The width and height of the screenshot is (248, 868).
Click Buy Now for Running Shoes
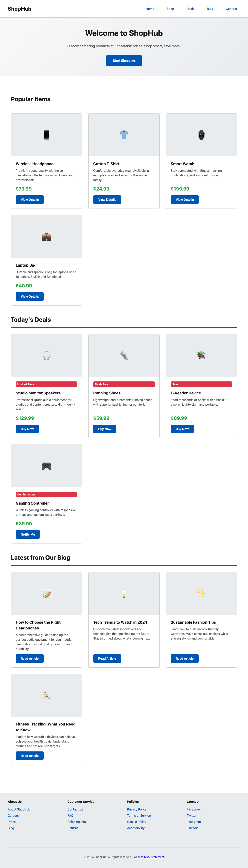[x=104, y=429]
